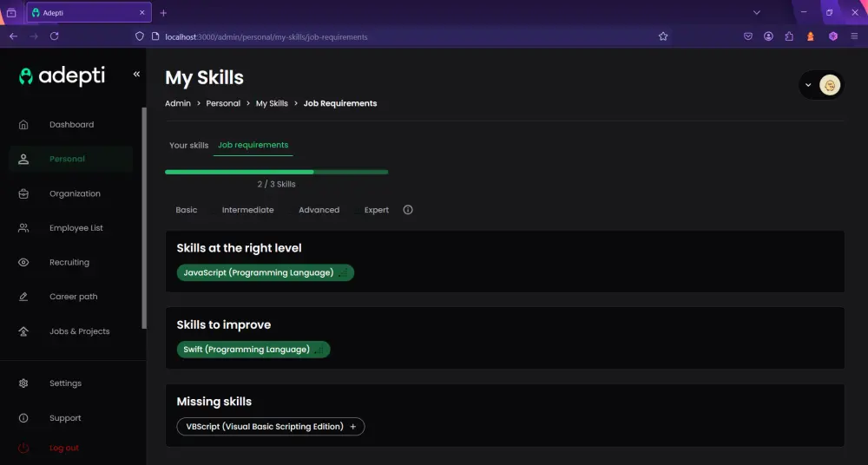868x465 pixels.
Task: Click the Recruiting eye icon
Action: click(23, 262)
